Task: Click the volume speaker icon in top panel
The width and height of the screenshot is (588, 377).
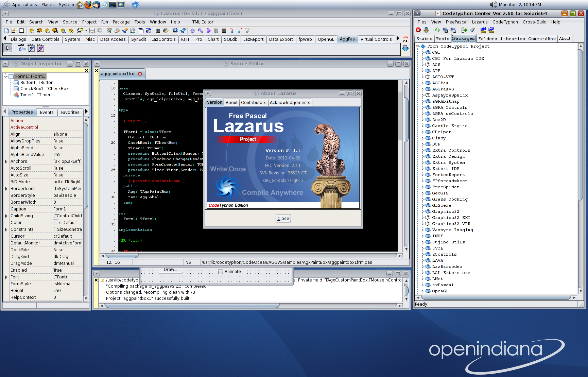Action: (x=493, y=4)
